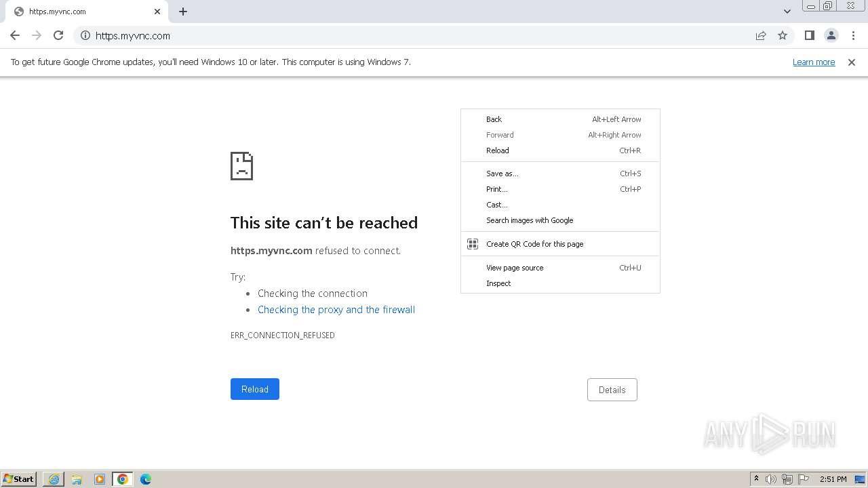Click the forward navigation arrow in toolbar
The height and width of the screenshot is (488, 868).
pyautogui.click(x=37, y=35)
